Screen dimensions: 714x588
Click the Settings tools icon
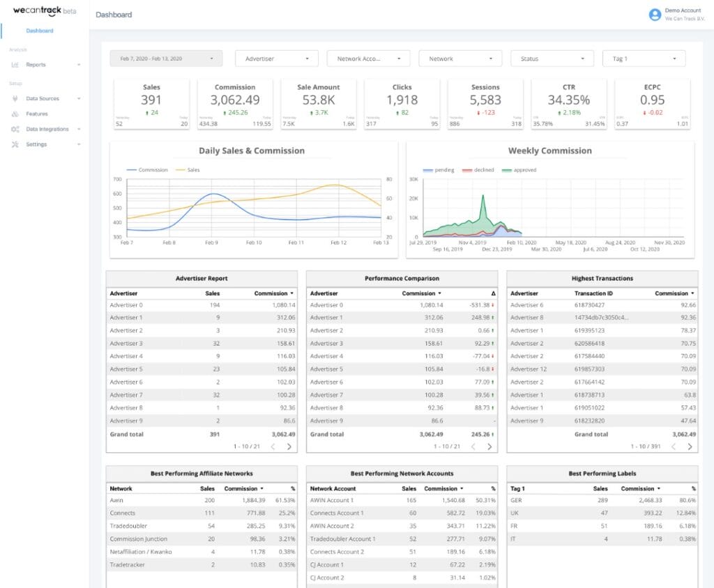click(15, 144)
